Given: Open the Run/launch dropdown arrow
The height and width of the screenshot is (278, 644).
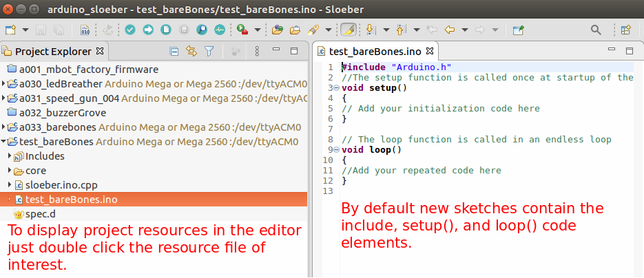Looking at the screenshot, I should (258, 30).
